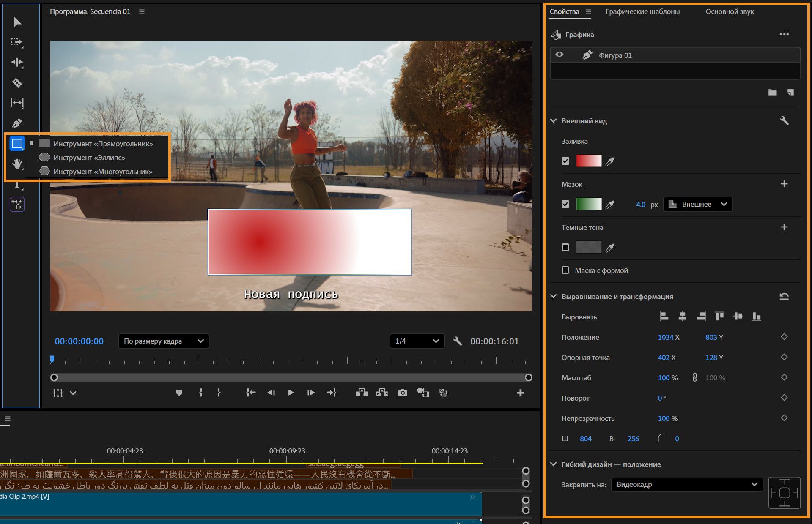Click the red fill color swatch

coord(589,161)
